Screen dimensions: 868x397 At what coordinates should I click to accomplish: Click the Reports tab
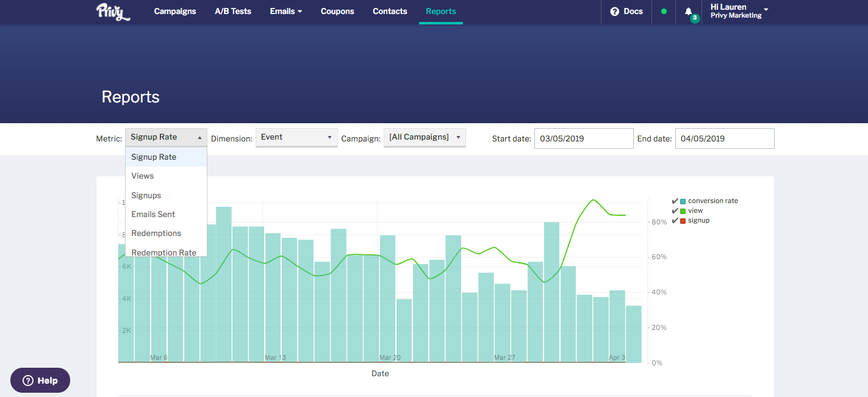point(441,12)
